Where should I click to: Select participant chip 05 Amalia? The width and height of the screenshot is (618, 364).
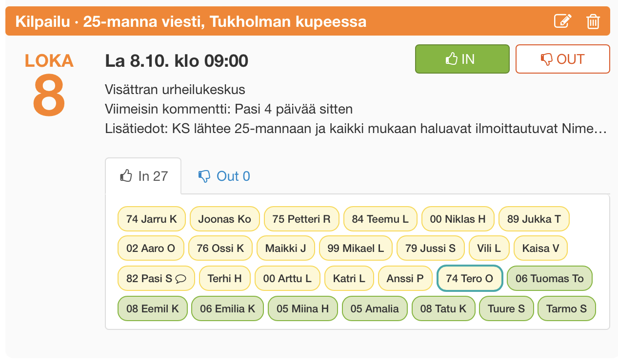point(375,308)
